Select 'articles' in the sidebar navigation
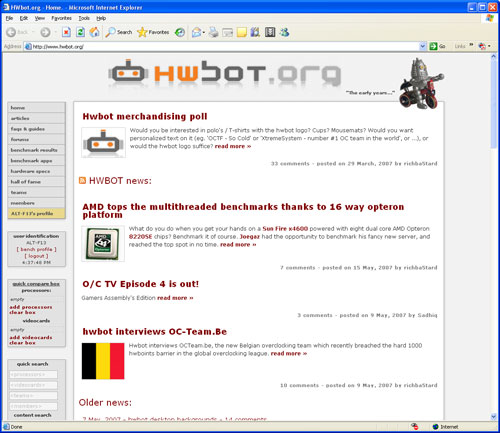This screenshot has width=500, height=433. pyautogui.click(x=36, y=118)
